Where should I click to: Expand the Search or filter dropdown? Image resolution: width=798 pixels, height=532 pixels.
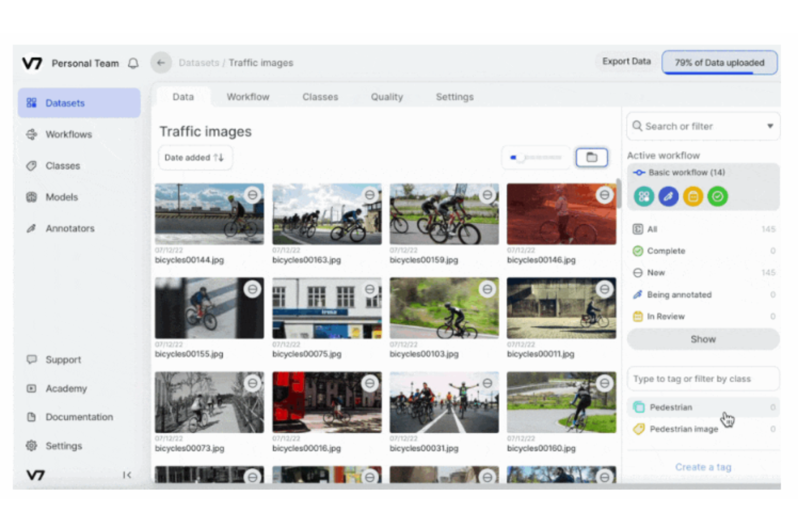coord(770,126)
